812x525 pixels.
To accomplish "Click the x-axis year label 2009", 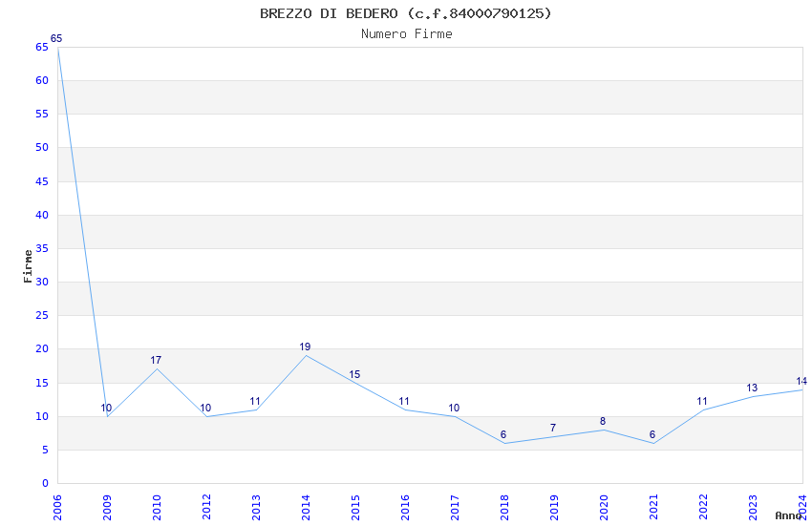I will pyautogui.click(x=107, y=507).
